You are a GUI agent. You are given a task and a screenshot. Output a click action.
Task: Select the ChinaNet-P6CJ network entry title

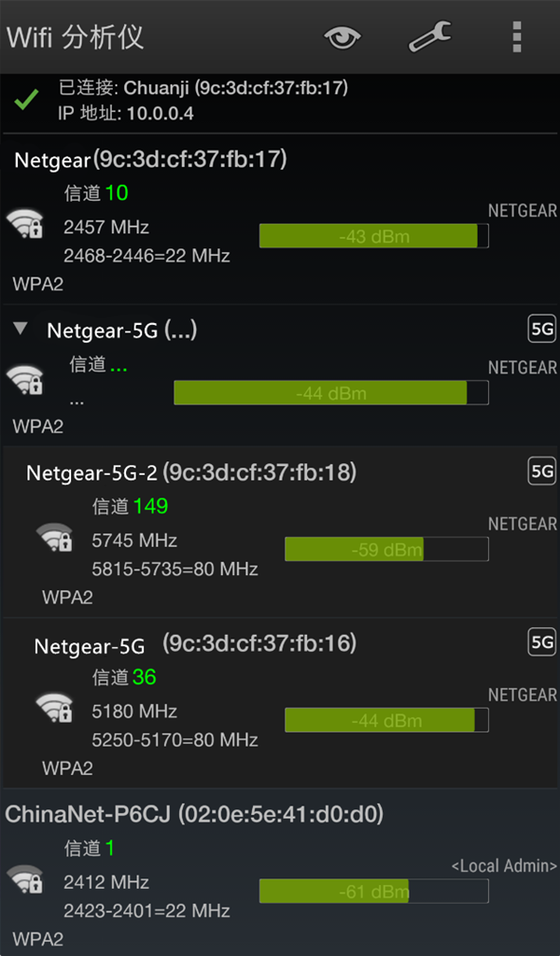[194, 814]
